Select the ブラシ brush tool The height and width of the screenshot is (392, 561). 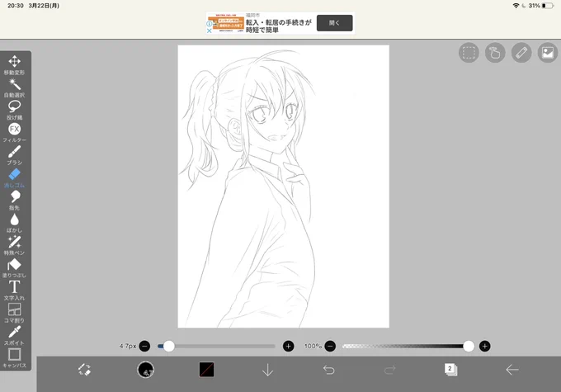[x=14, y=155]
